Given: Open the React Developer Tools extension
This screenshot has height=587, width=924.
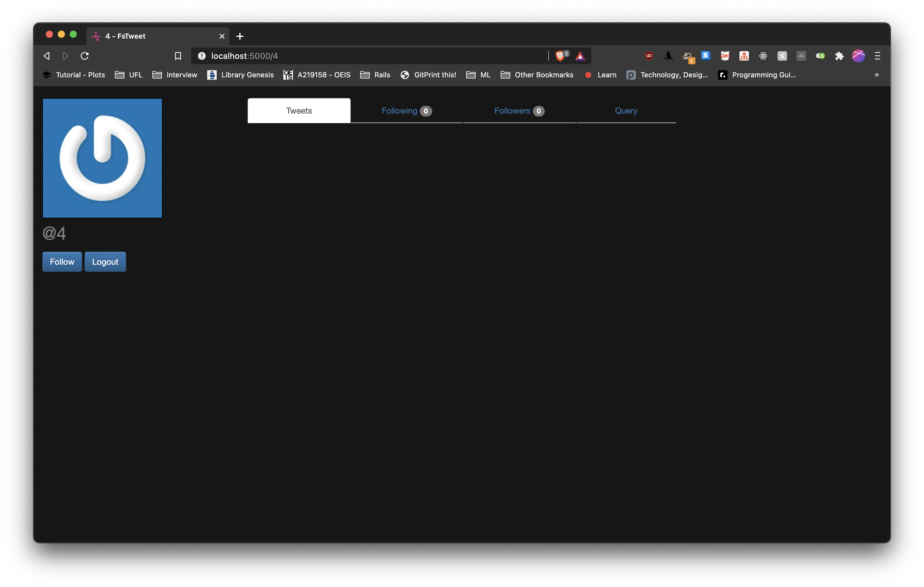Looking at the screenshot, I should (x=763, y=56).
